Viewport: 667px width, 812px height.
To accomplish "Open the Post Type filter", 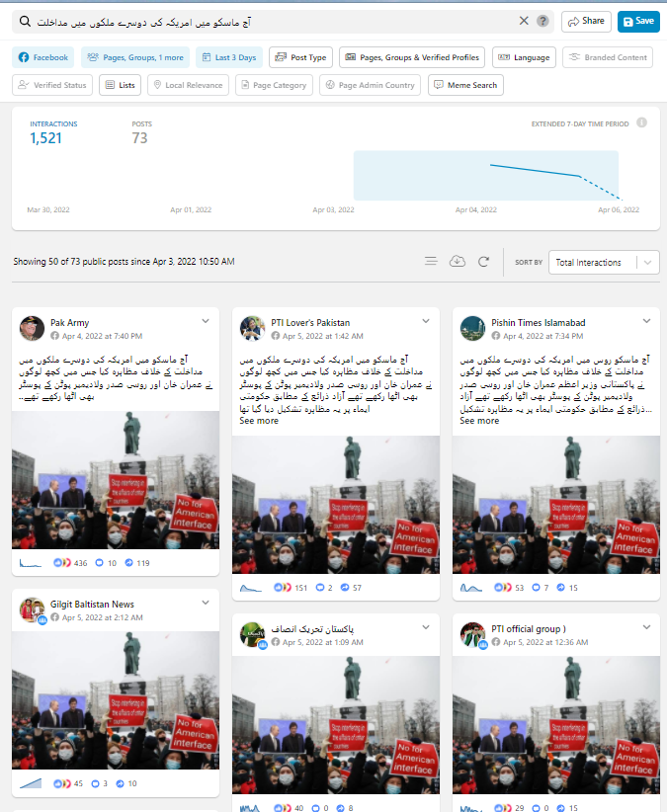I will 300,57.
